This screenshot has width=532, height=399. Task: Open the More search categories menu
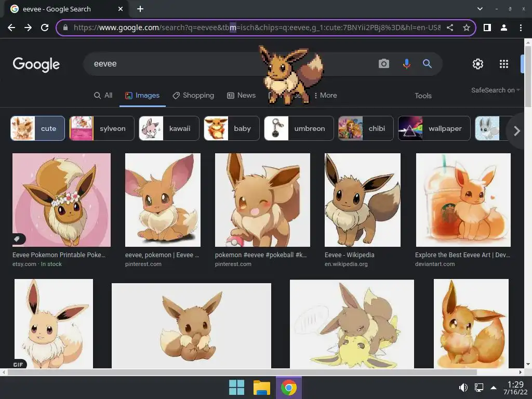(325, 96)
